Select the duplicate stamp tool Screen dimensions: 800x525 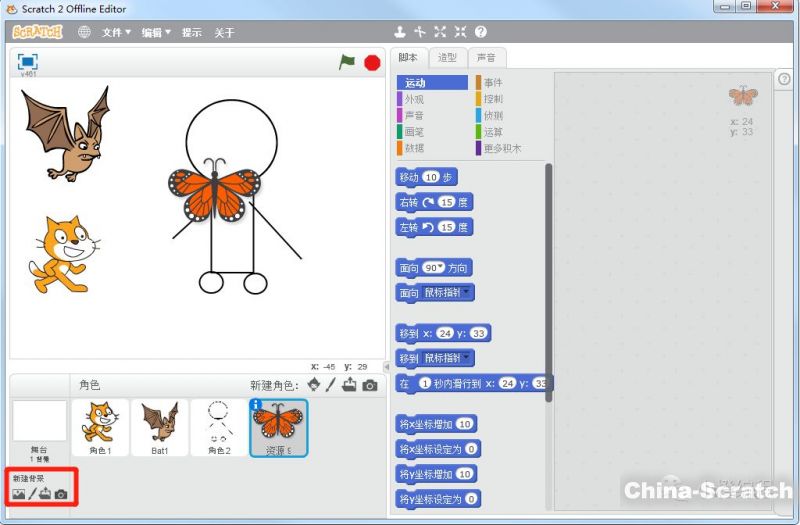(400, 32)
